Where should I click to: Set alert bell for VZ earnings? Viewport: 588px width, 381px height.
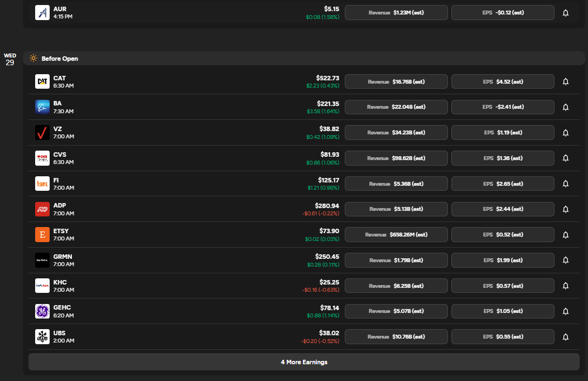coord(566,132)
